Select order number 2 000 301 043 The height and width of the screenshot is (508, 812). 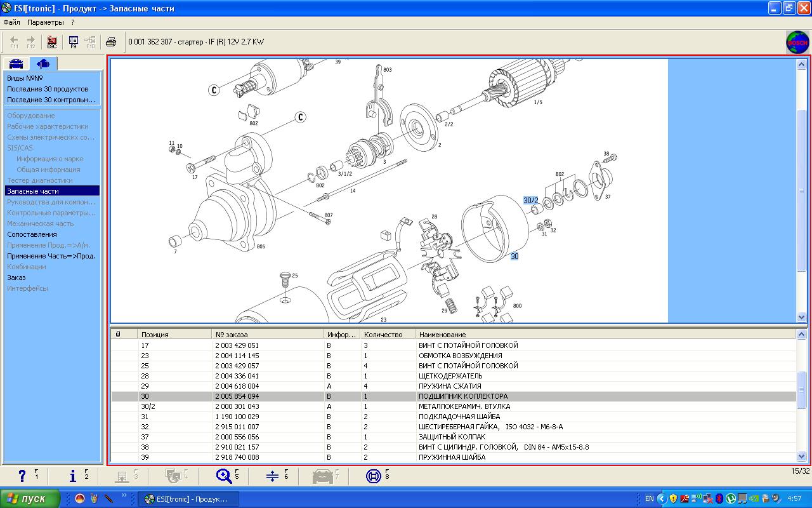coord(237,406)
